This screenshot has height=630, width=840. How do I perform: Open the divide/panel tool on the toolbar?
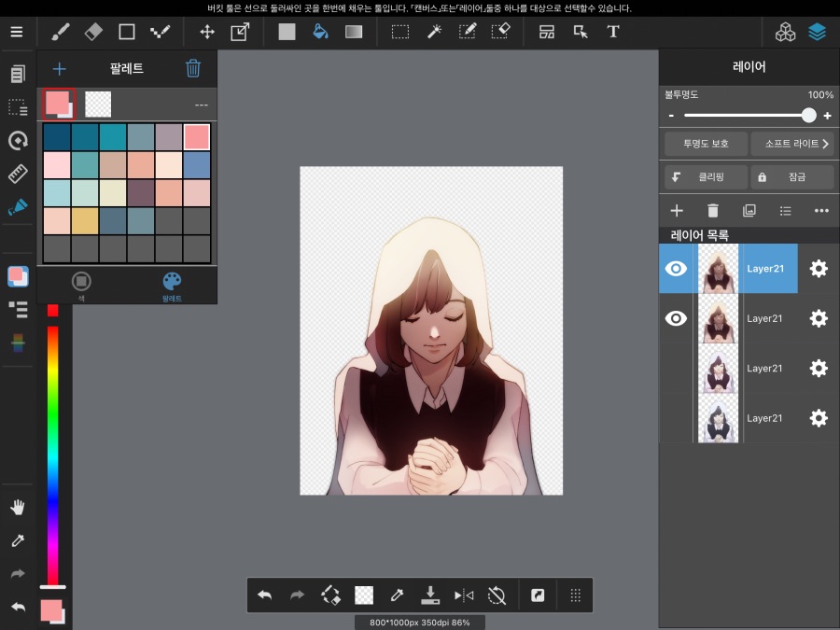[546, 31]
